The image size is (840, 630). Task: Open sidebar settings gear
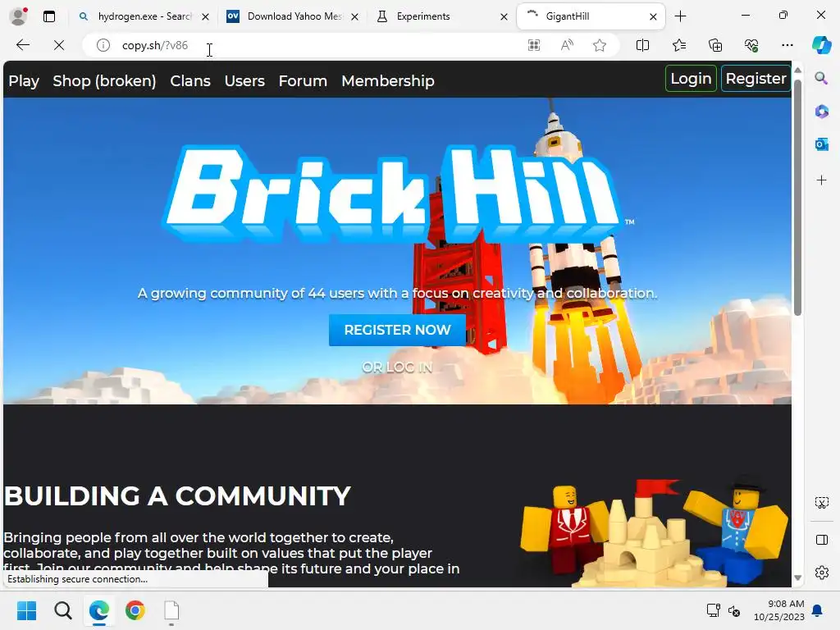[x=821, y=573]
